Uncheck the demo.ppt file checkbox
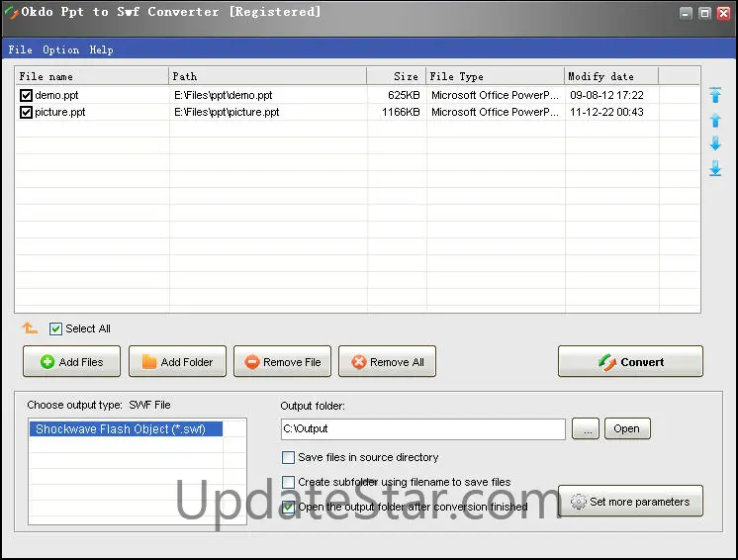The image size is (738, 560). tap(26, 96)
